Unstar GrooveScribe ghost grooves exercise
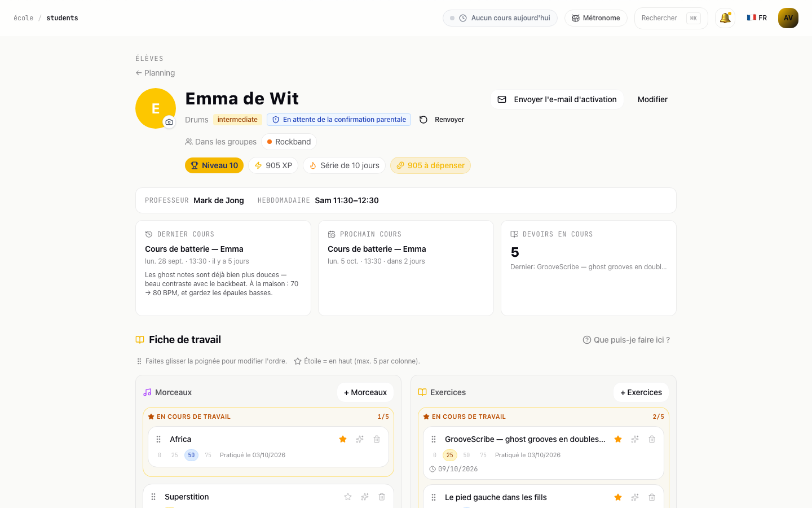The width and height of the screenshot is (812, 508). 618,439
